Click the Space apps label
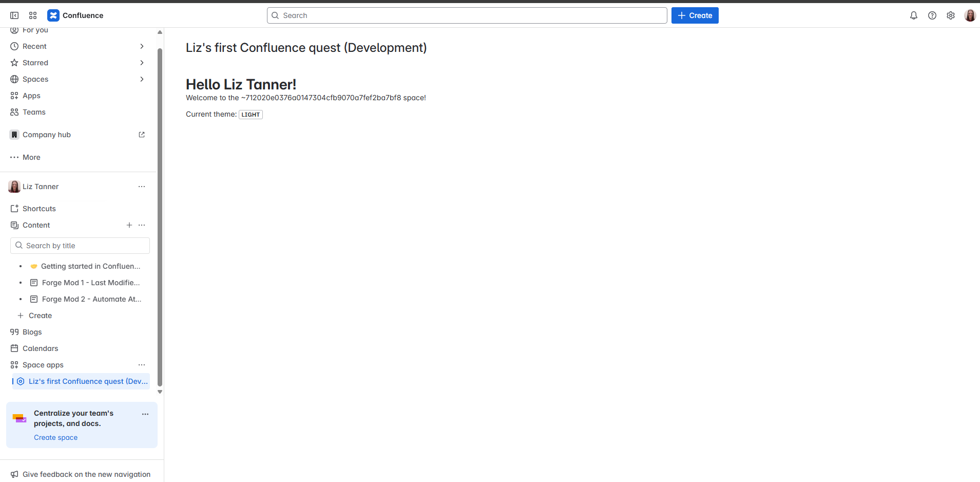980x482 pixels. [43, 365]
